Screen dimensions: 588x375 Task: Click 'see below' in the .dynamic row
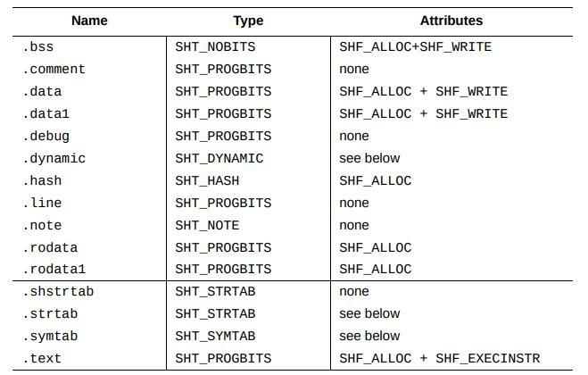tap(369, 158)
